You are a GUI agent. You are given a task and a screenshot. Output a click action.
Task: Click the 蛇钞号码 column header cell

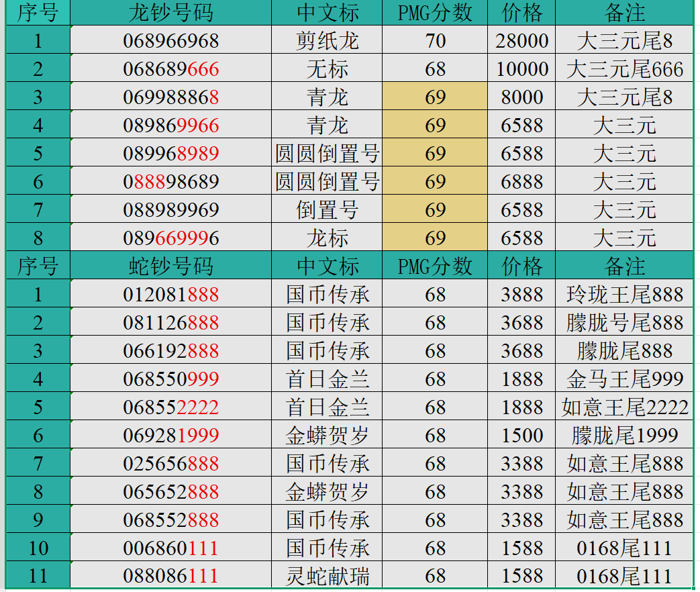(170, 266)
